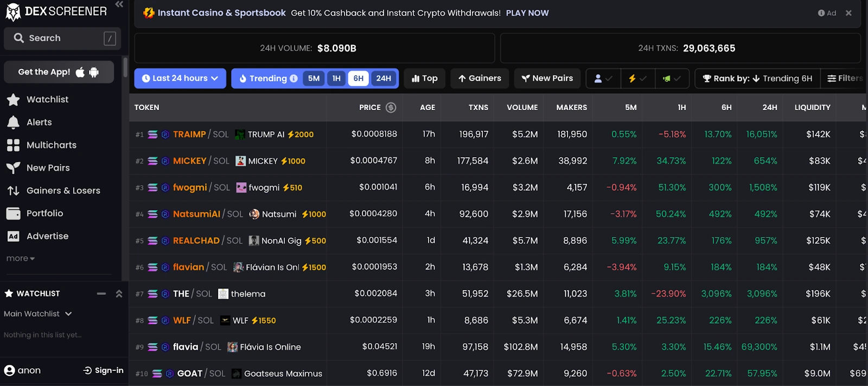Screen dimensions: 868x386
Task: Click the search magnifier icon
Action: pos(19,38)
